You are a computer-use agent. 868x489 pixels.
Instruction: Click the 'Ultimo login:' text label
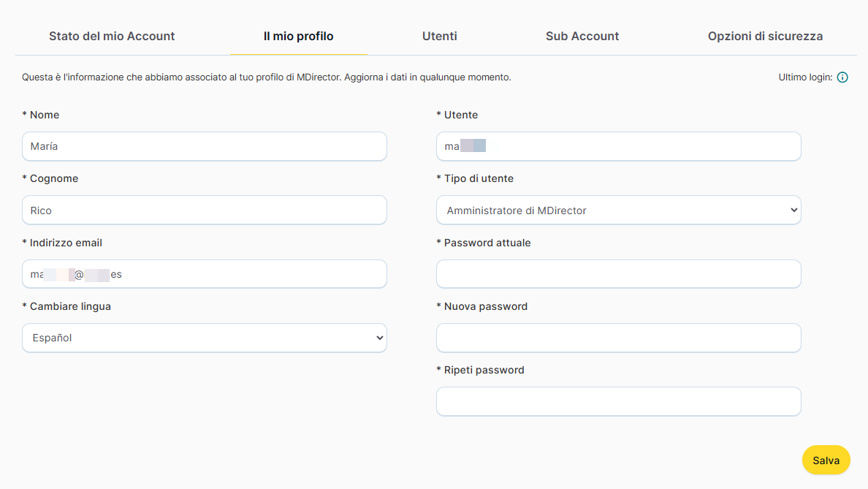coord(805,77)
